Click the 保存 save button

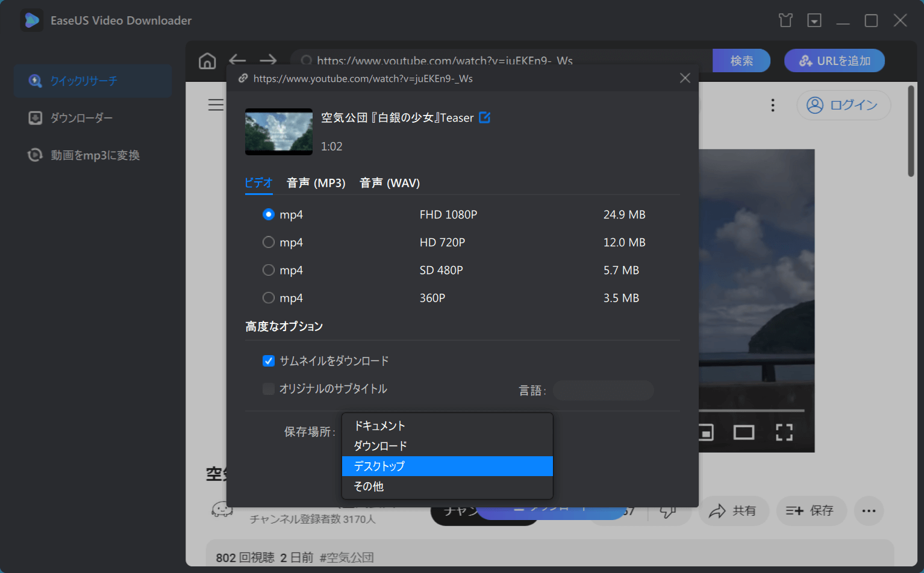(x=810, y=511)
